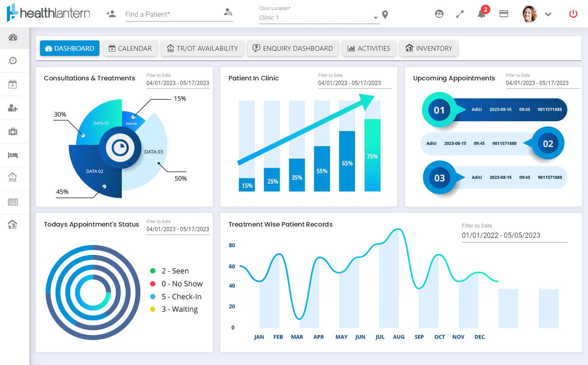Click the healthlantern logo
The width and height of the screenshot is (588, 365).
coord(48,13)
